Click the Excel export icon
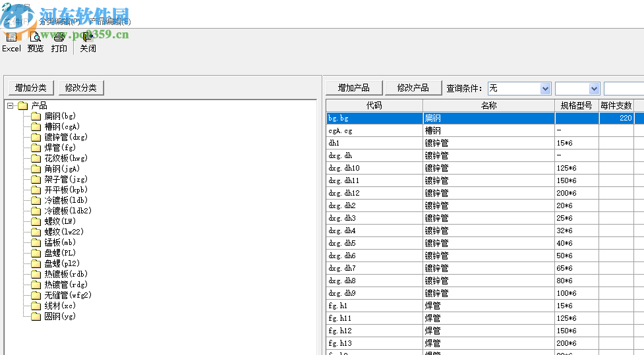 click(x=11, y=38)
